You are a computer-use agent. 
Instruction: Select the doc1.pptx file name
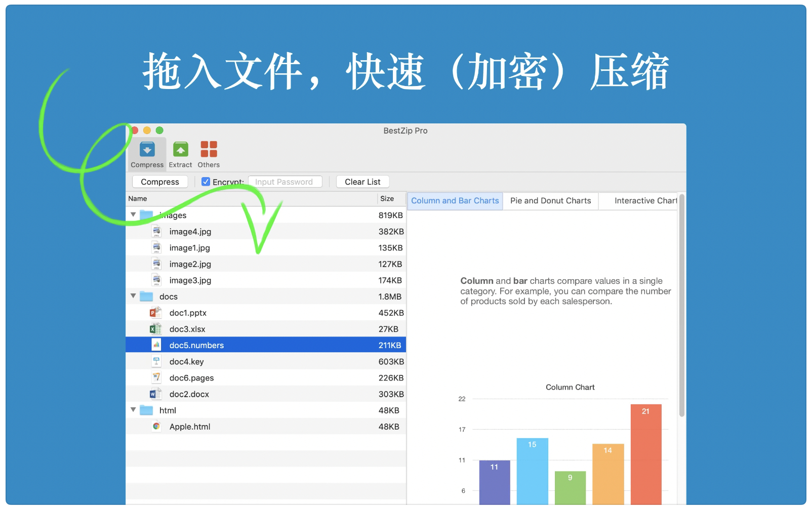coord(188,313)
